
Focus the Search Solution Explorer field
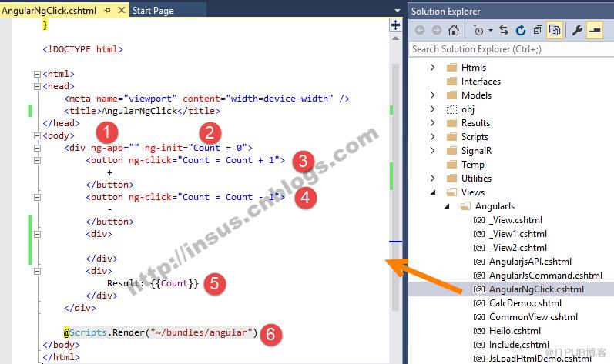[x=511, y=49]
